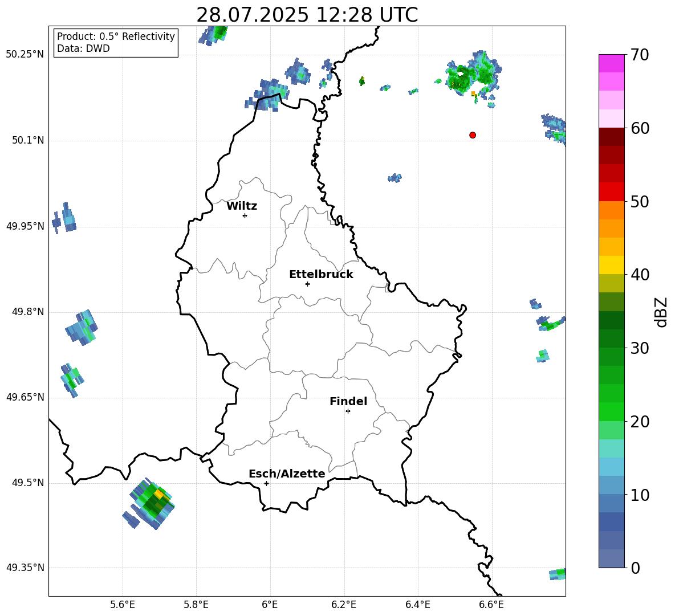The height and width of the screenshot is (616, 675).
Task: Click the 49.65°N latitude label
Action: 25,397
